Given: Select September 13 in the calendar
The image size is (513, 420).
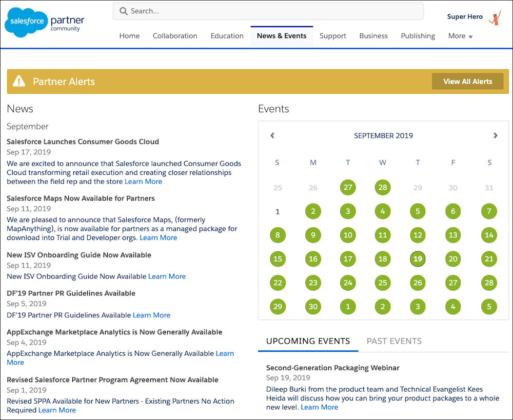Looking at the screenshot, I should tap(453, 235).
